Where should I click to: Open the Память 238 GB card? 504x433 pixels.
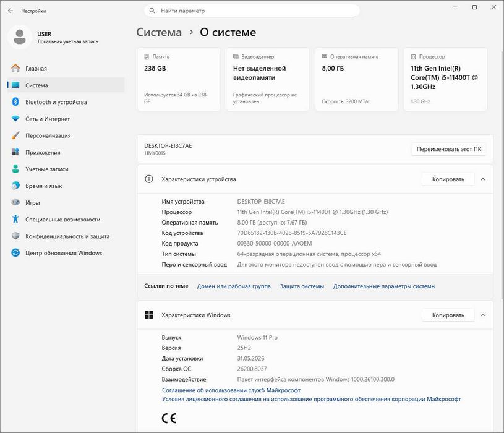pos(179,79)
